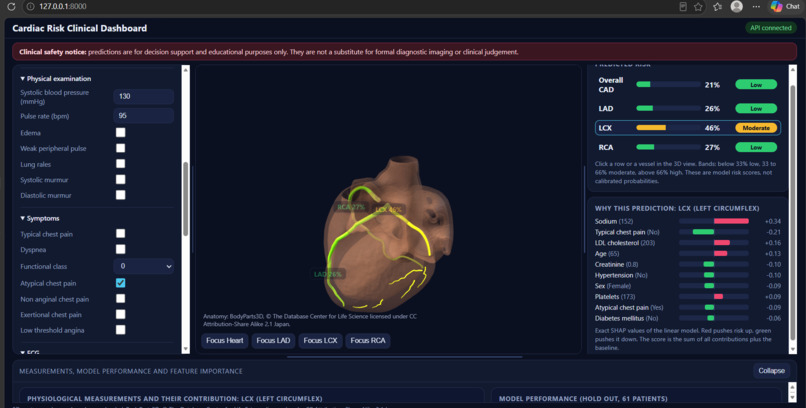
Task: Toggle the Edema checkbox
Action: click(x=120, y=133)
